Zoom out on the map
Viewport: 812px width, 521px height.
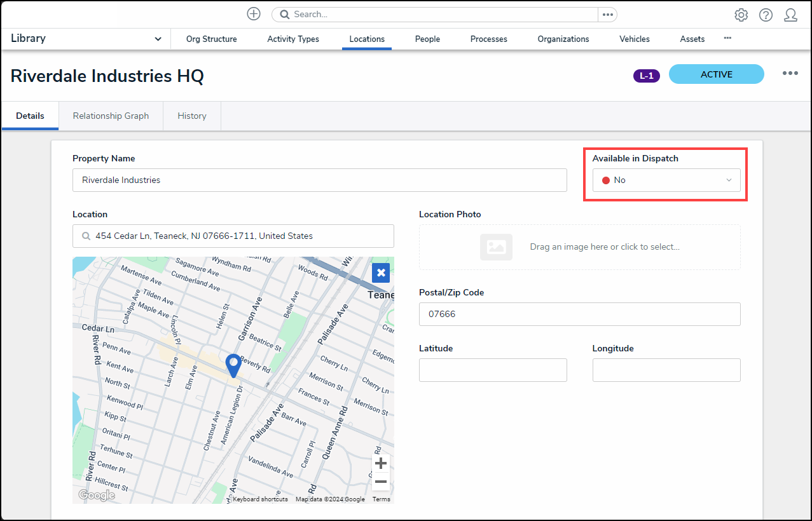coord(381,482)
